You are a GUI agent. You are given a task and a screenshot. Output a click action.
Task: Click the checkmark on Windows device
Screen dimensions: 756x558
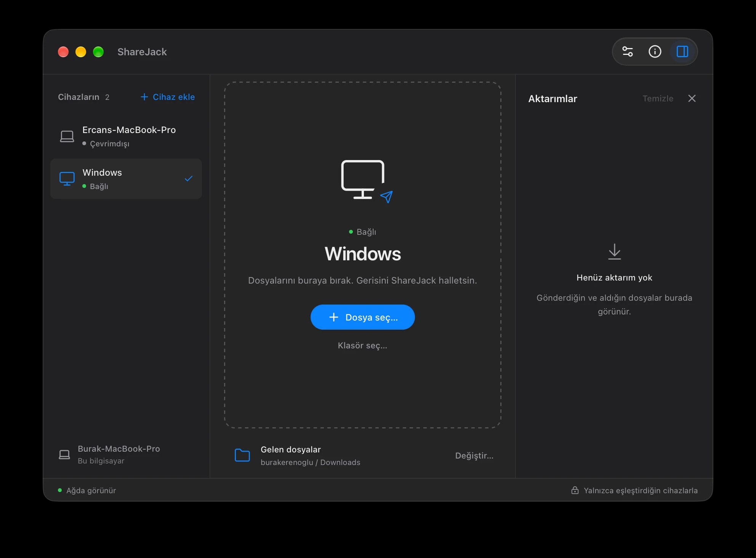pyautogui.click(x=189, y=178)
